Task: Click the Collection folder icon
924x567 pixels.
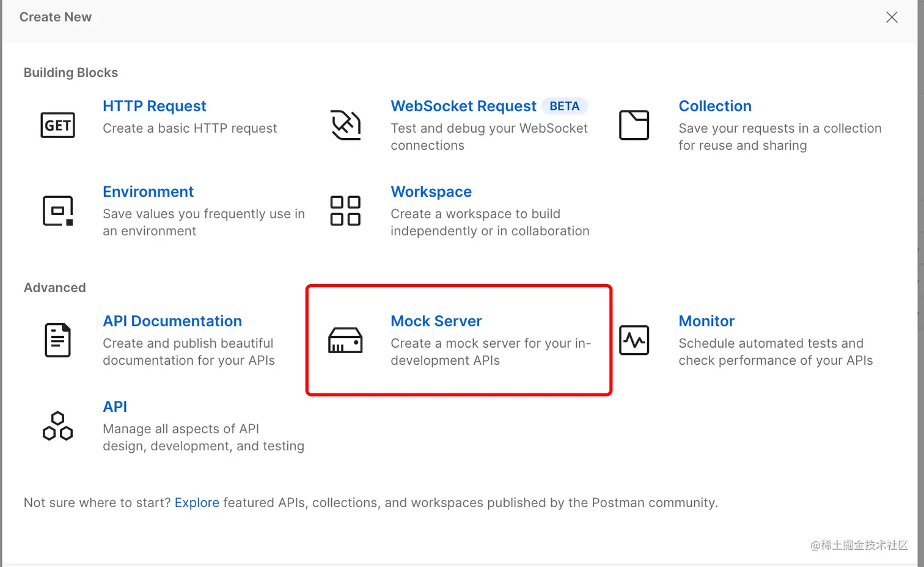Action: 634,125
